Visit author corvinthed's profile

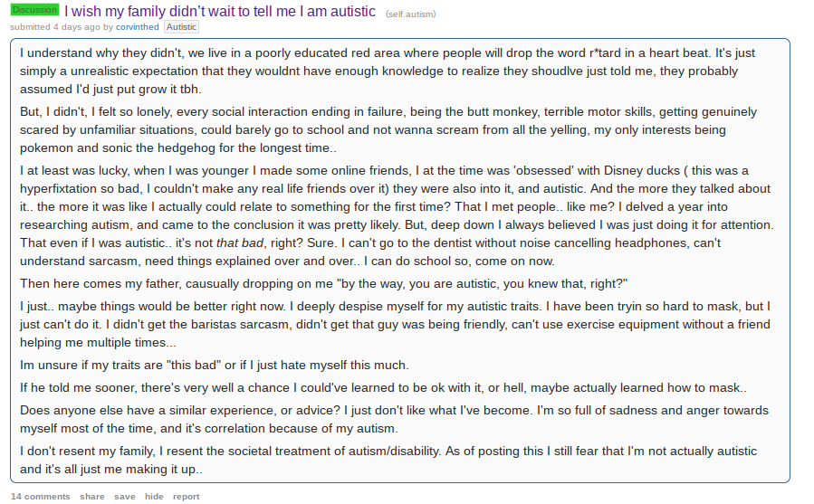[137, 27]
